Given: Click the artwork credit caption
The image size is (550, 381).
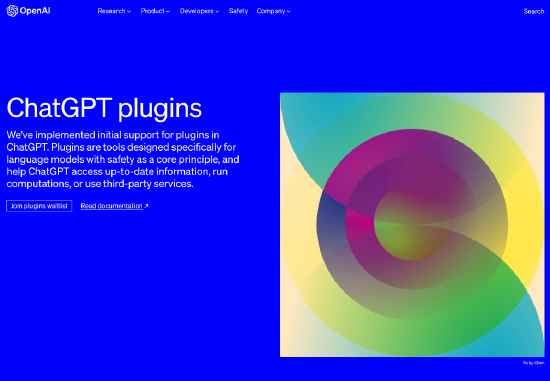Looking at the screenshot, I should coord(534,363).
